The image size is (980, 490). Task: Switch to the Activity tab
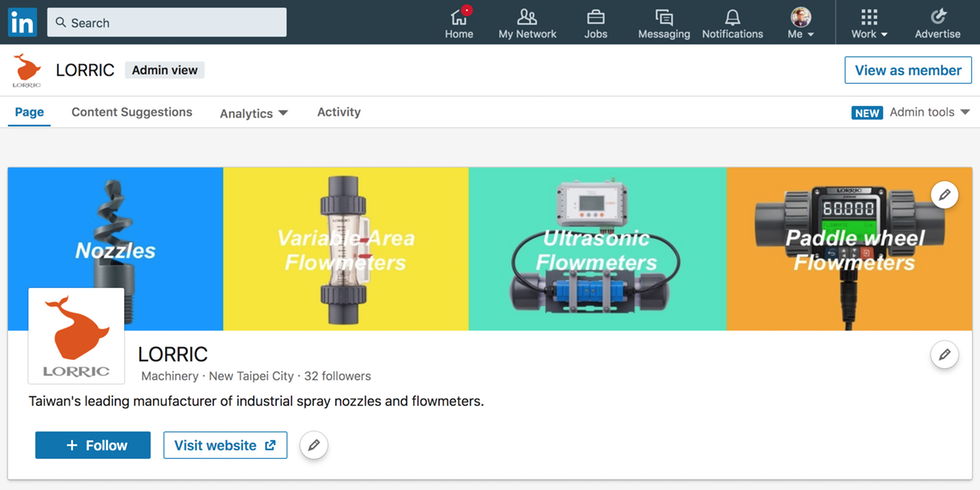point(339,112)
